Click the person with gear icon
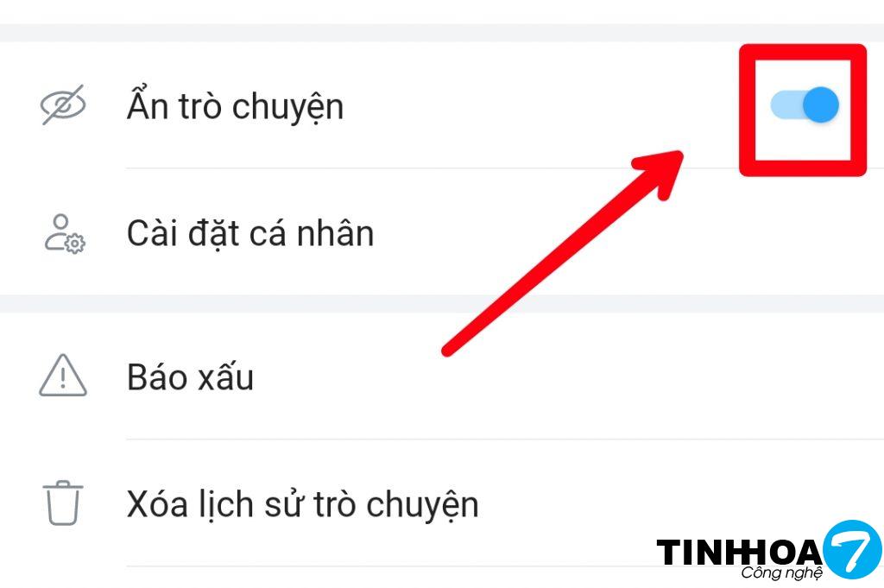Image resolution: width=884 pixels, height=588 pixels. click(x=64, y=233)
